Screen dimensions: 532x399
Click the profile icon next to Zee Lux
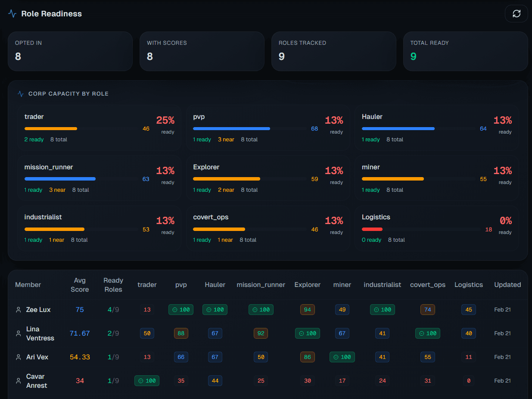pos(18,309)
